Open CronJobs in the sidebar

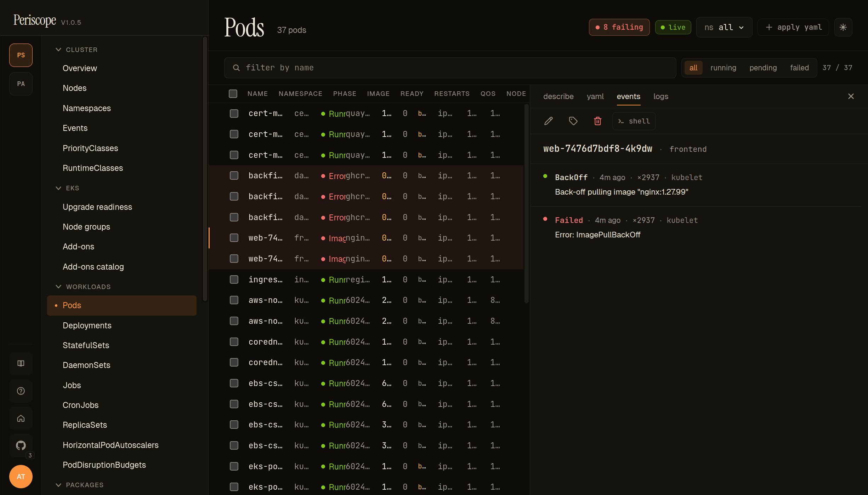122,405
